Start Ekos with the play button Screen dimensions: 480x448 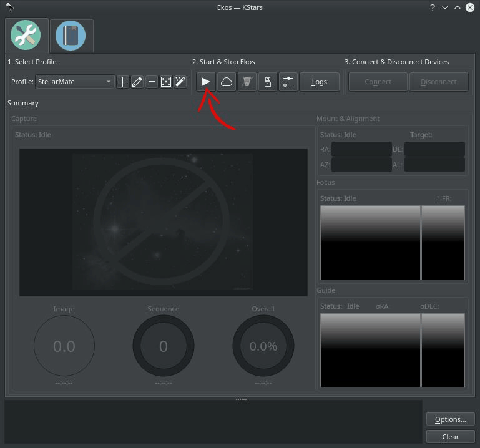click(206, 82)
